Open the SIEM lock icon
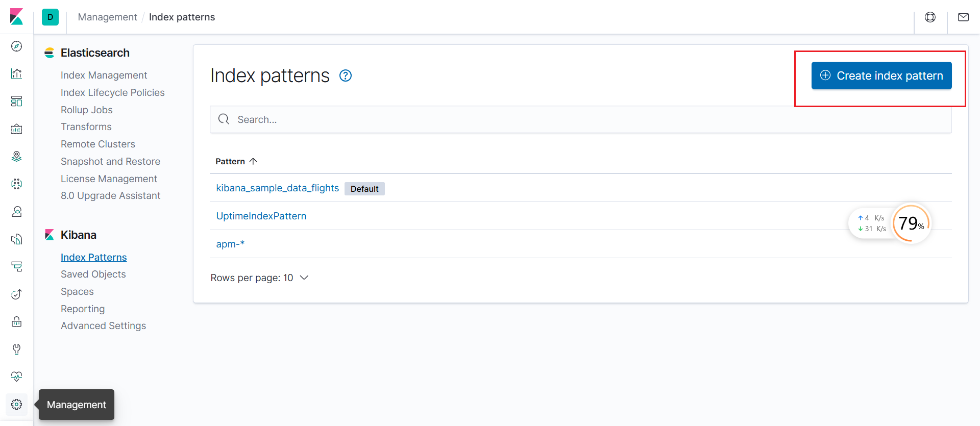The width and height of the screenshot is (980, 426). (16, 321)
